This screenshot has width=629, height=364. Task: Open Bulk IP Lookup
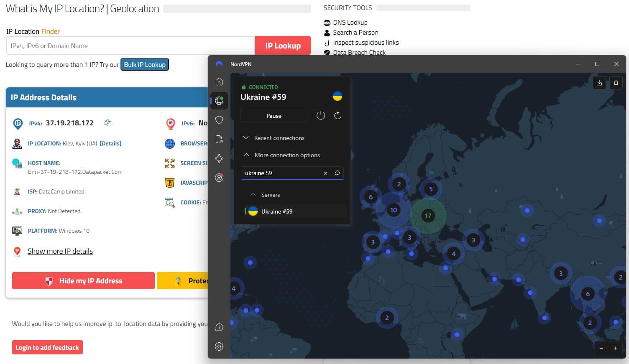pyautogui.click(x=145, y=64)
